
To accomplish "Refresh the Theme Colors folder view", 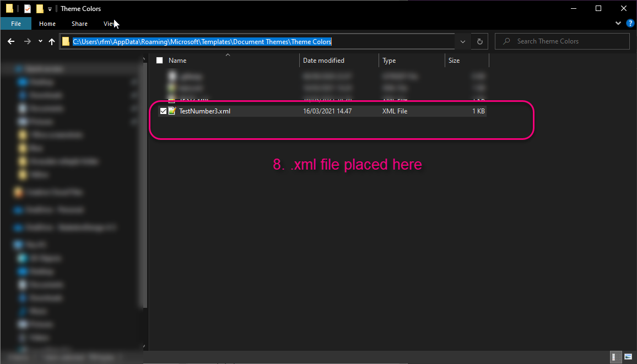I will (x=480, y=41).
